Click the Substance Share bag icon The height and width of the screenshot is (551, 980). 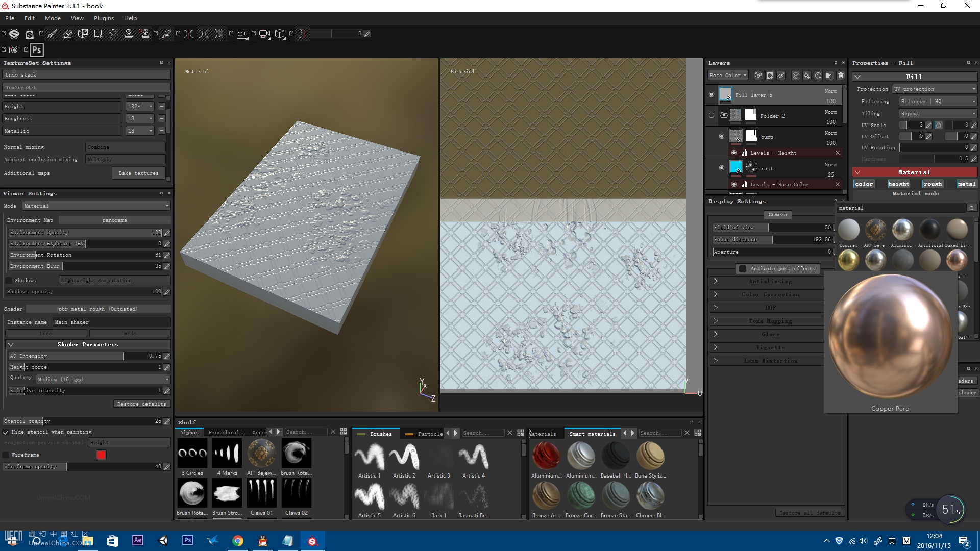click(30, 34)
